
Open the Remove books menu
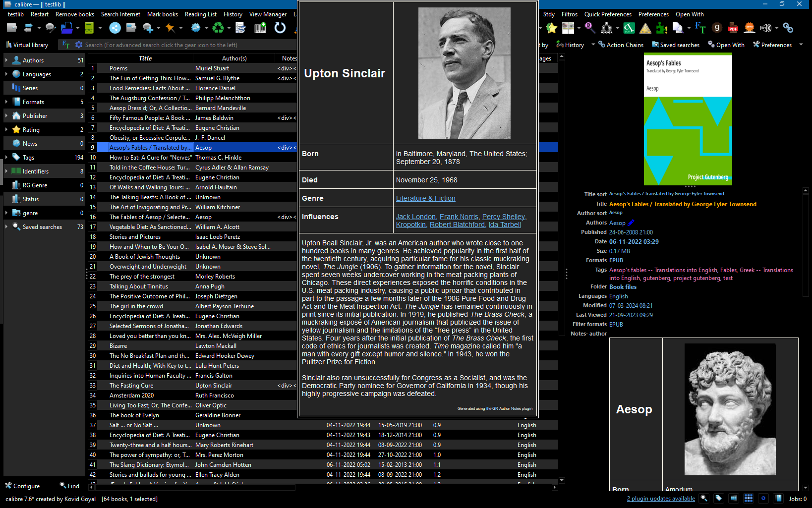pyautogui.click(x=75, y=14)
